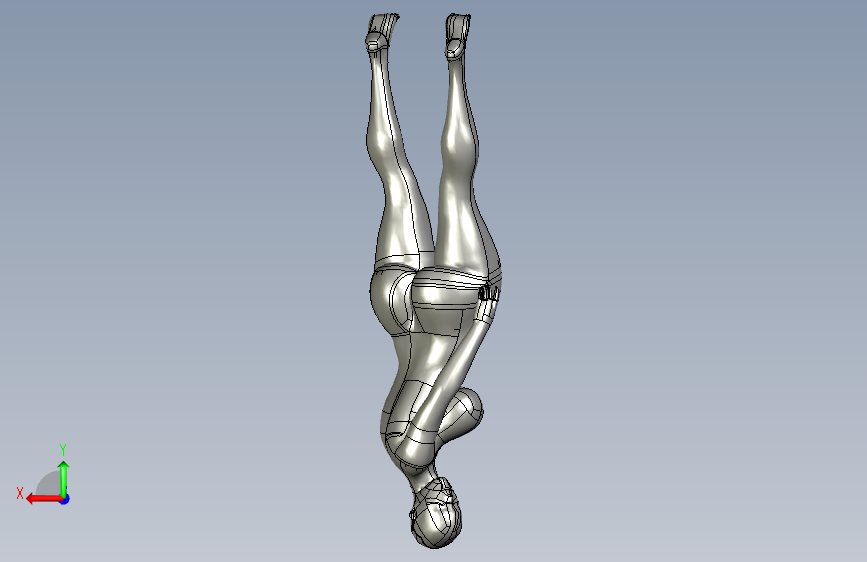Image resolution: width=867 pixels, height=562 pixels.
Task: Select the head of the upside-down figure model
Action: point(436,514)
